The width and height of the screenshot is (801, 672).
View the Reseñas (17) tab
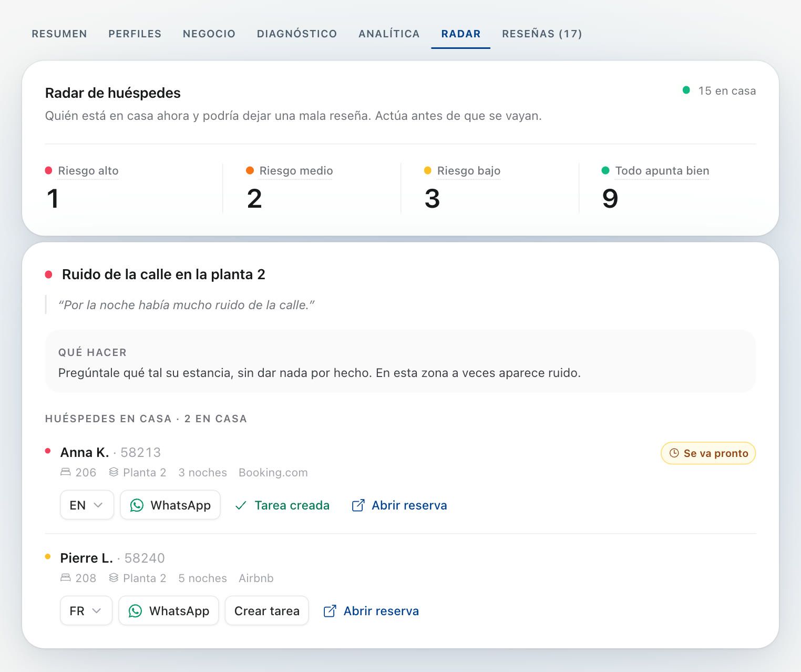542,34
